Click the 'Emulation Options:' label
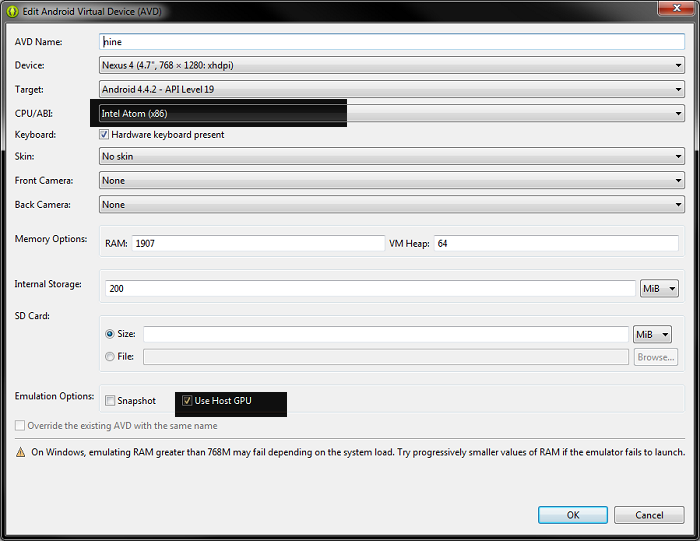Screen dimensions: 700x541 click(x=54, y=396)
